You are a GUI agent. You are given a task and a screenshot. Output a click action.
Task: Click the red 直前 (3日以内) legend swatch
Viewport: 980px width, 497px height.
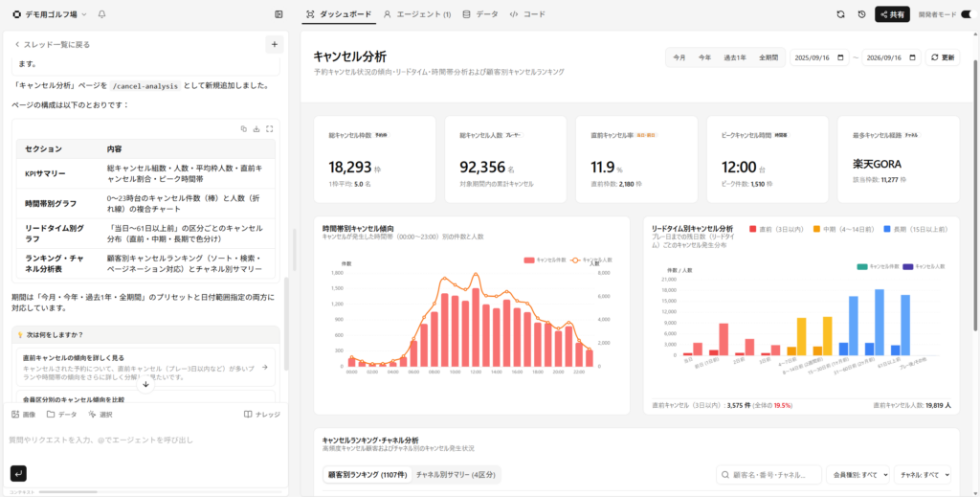[x=752, y=230]
